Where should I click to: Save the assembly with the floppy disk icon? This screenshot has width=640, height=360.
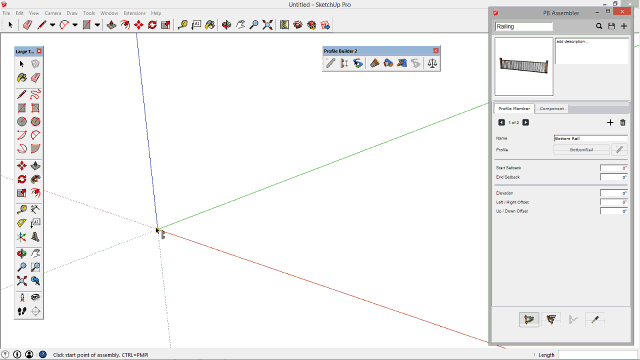click(x=611, y=26)
